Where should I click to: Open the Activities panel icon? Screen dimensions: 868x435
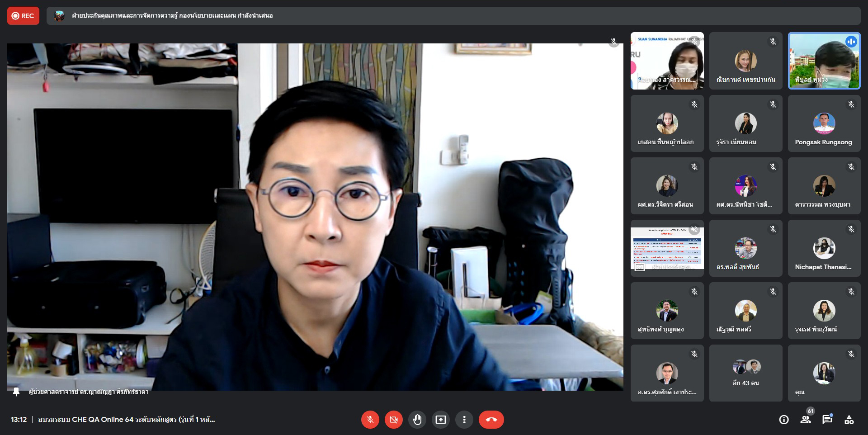click(849, 420)
